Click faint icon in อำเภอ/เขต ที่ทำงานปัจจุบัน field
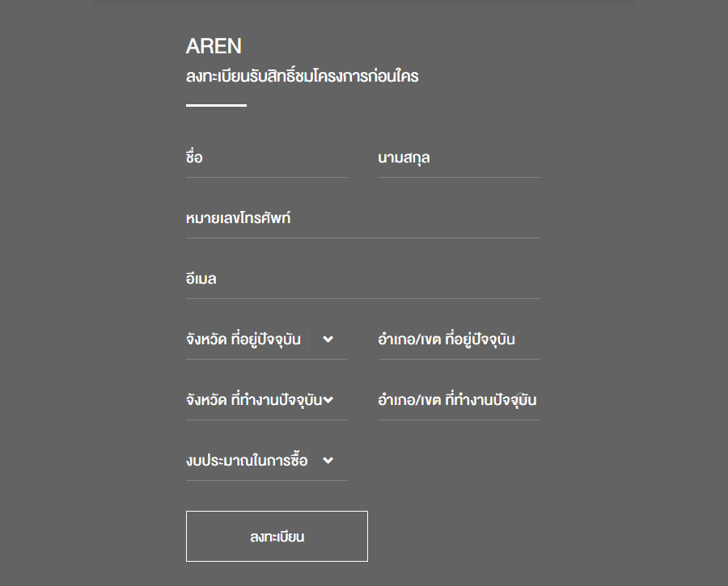 (519, 396)
